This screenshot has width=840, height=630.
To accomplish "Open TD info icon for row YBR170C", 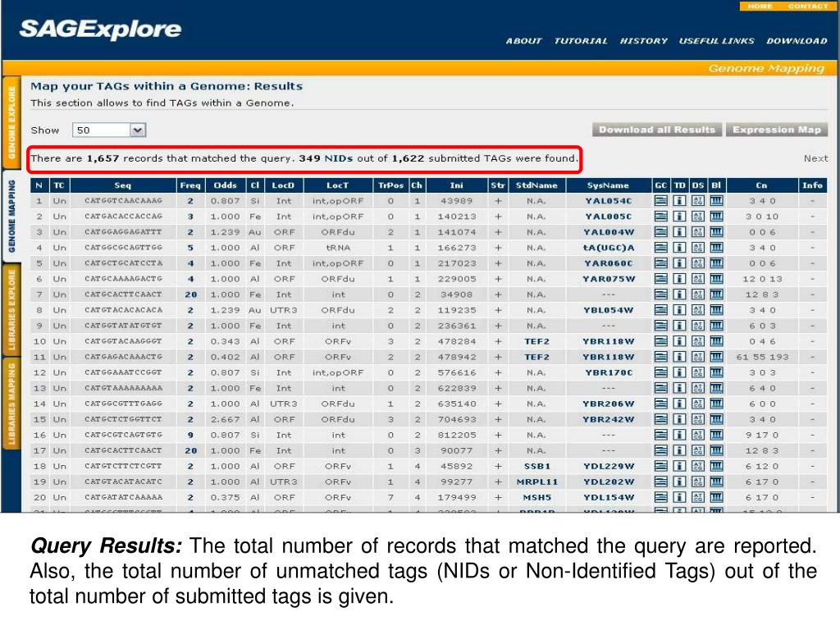I will 679,372.
